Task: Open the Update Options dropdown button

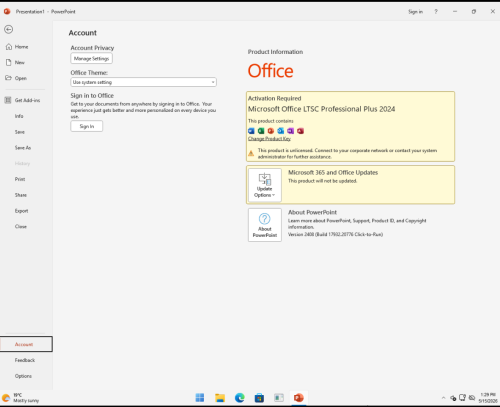Action: click(x=265, y=185)
